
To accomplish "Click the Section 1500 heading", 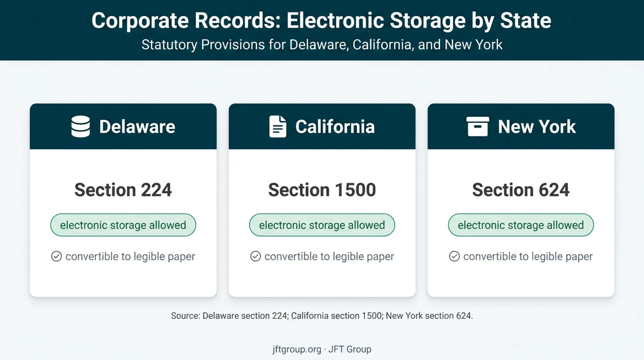I will click(x=322, y=190).
